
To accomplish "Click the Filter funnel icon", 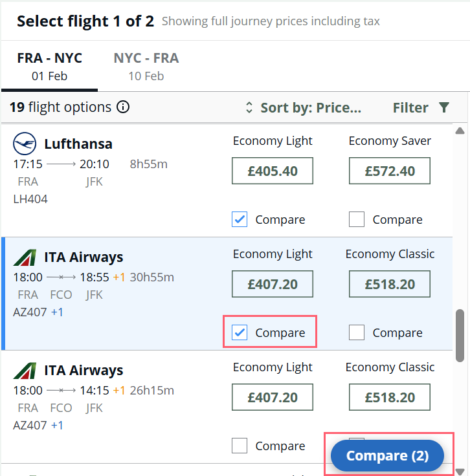I will click(444, 107).
